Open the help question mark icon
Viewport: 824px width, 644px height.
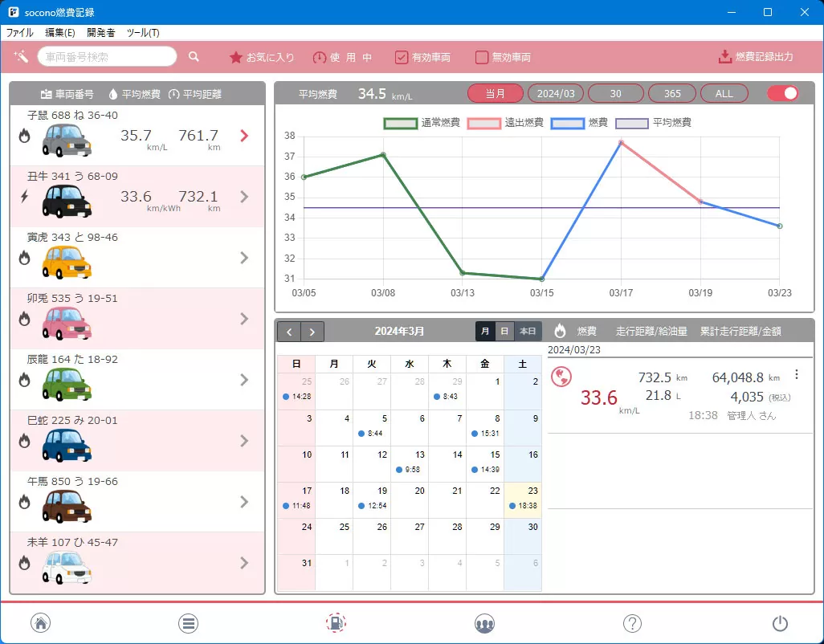pyautogui.click(x=632, y=623)
